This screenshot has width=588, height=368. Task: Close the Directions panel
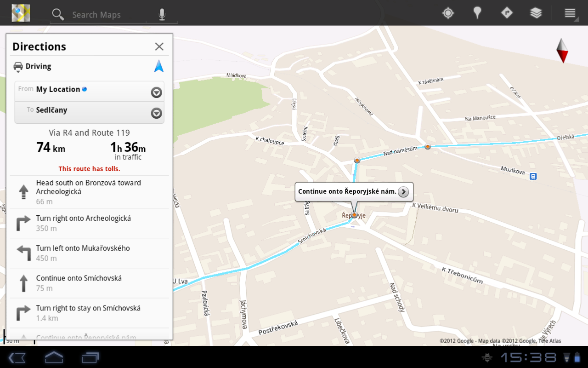pos(159,46)
